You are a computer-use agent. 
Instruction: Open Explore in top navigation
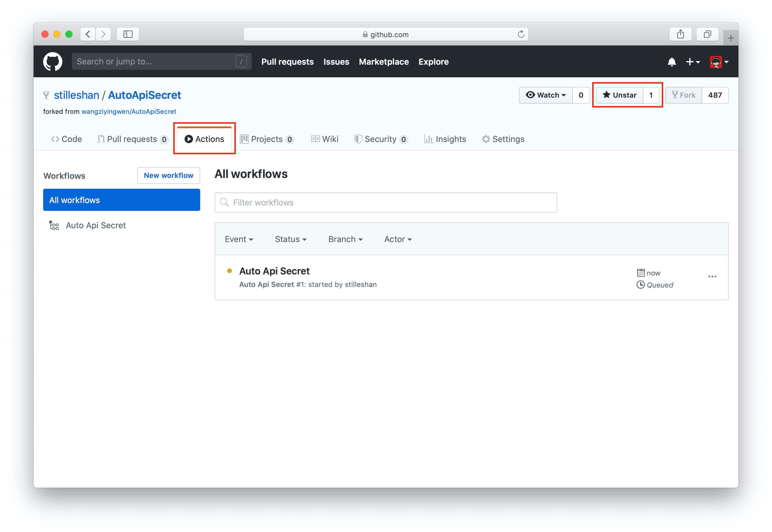tap(434, 62)
